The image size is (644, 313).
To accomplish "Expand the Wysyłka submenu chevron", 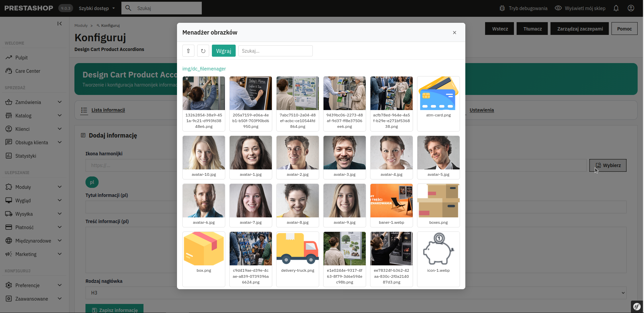I will coord(60,214).
